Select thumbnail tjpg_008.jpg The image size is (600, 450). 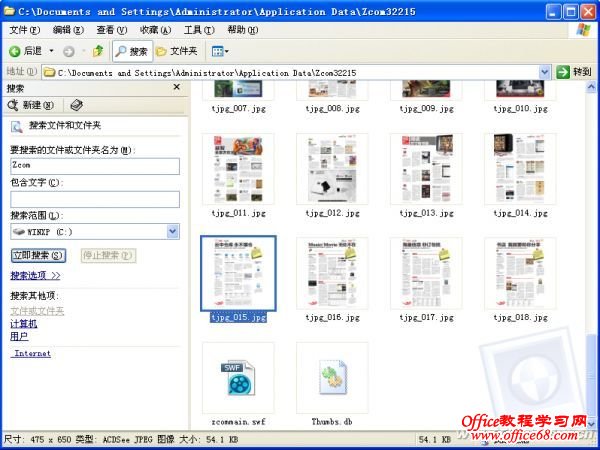(x=332, y=89)
